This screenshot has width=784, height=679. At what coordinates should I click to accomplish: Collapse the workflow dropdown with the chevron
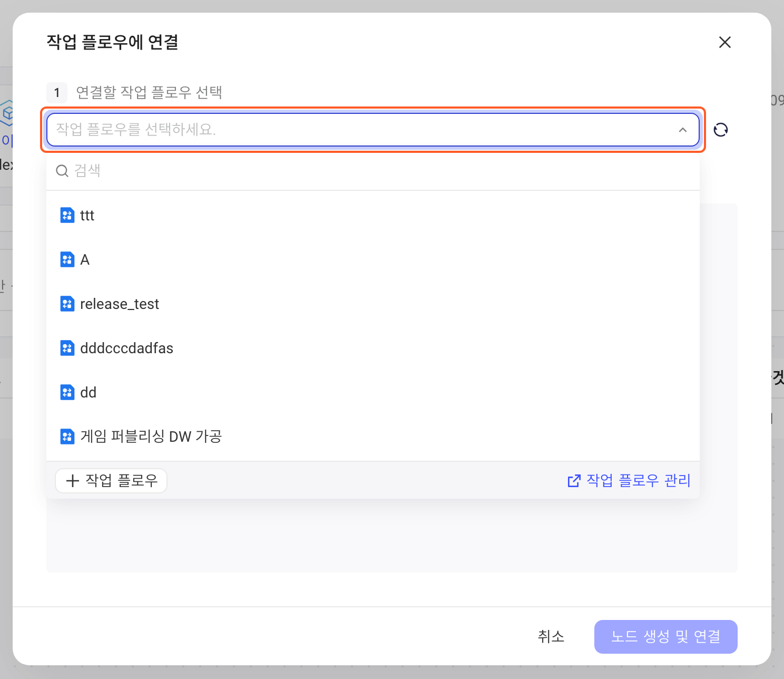coord(683,130)
